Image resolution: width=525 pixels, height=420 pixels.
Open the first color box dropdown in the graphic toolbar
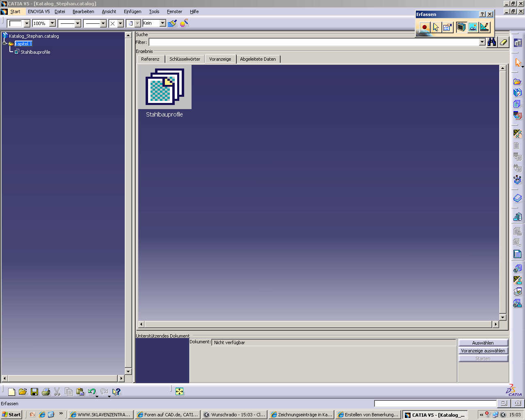27,23
